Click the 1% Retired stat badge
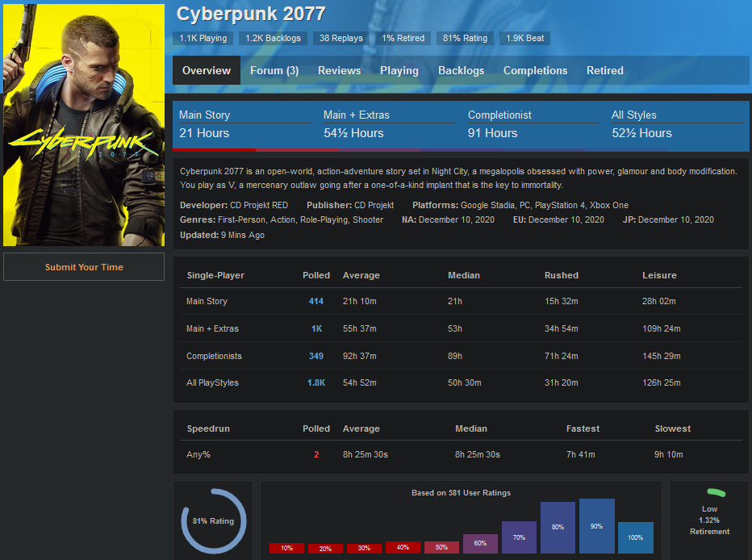The width and height of the screenshot is (752, 560). point(403,39)
